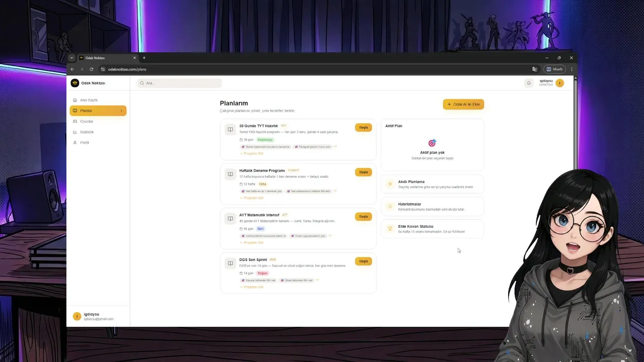Click the Aktif plan yok message
Image resolution: width=644 pixels, height=362 pixels.
click(x=432, y=152)
